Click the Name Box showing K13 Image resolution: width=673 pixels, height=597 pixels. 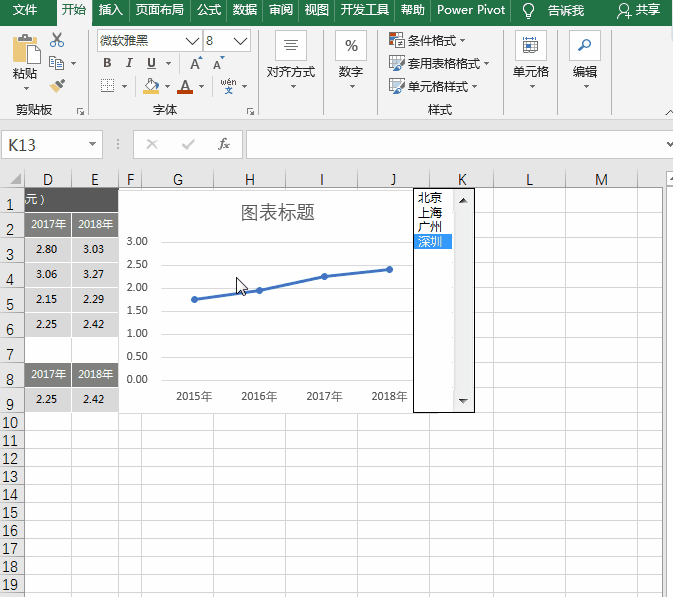44,145
